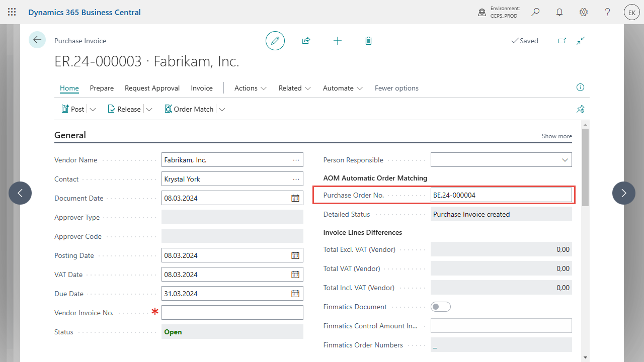Expand the Post dropdown arrow
The height and width of the screenshot is (362, 644).
coord(93,109)
